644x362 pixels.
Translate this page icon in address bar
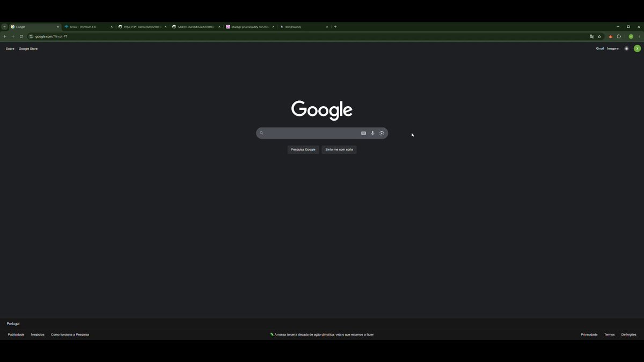(592, 36)
